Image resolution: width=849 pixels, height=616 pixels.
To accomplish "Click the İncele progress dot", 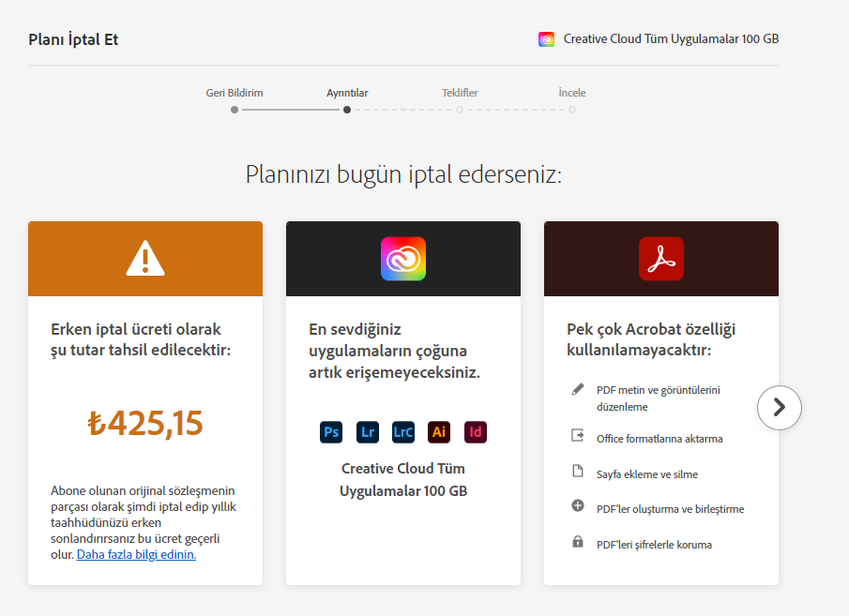I will [572, 110].
